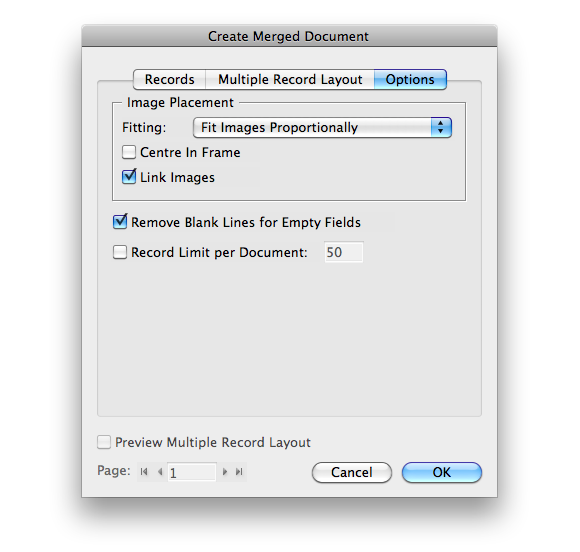This screenshot has height=552, width=580.
Task: Confirm with the OK button
Action: (442, 472)
